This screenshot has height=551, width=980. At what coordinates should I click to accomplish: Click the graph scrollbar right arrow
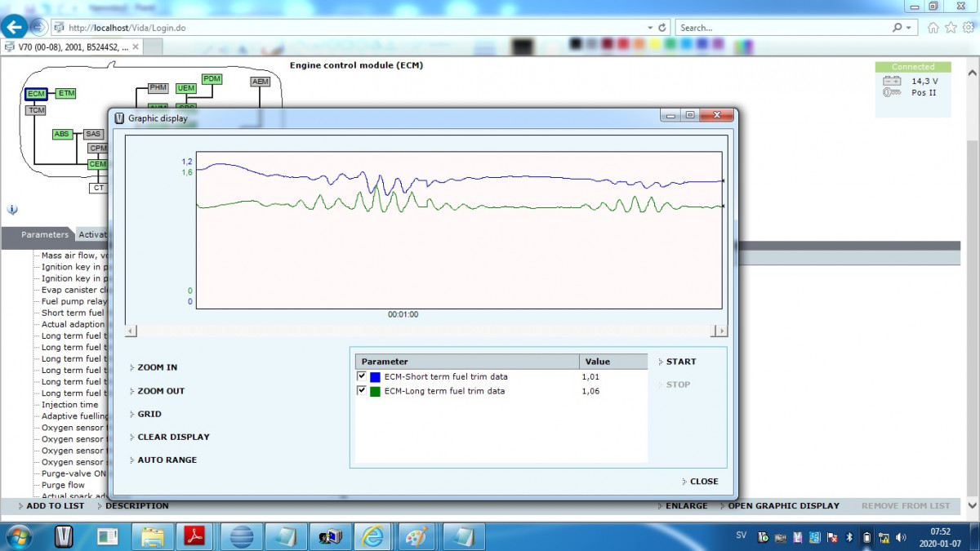click(x=719, y=331)
